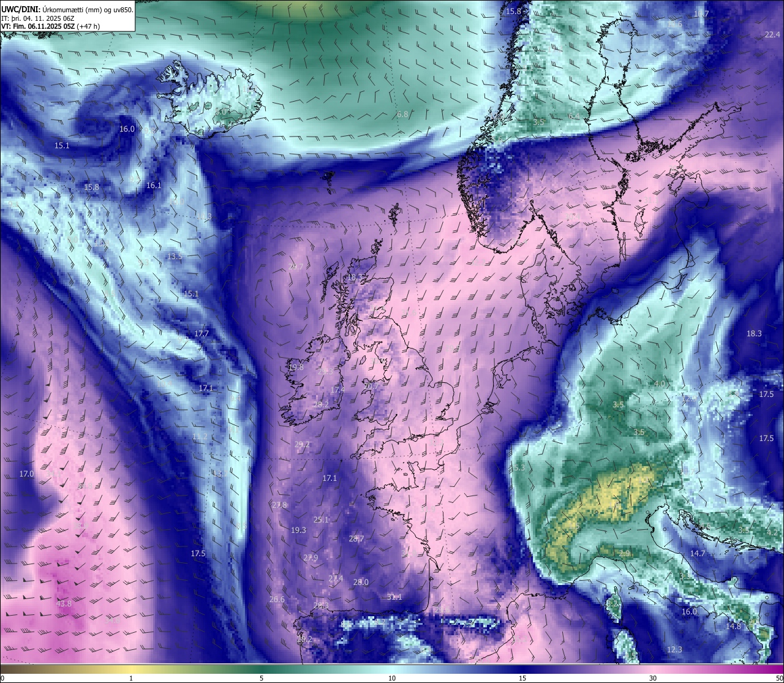This screenshot has height=683, width=784.
Task: Click the title text "UWC/DINI: Úrkomumætti (mm) og uv850."
Action: coord(67,9)
